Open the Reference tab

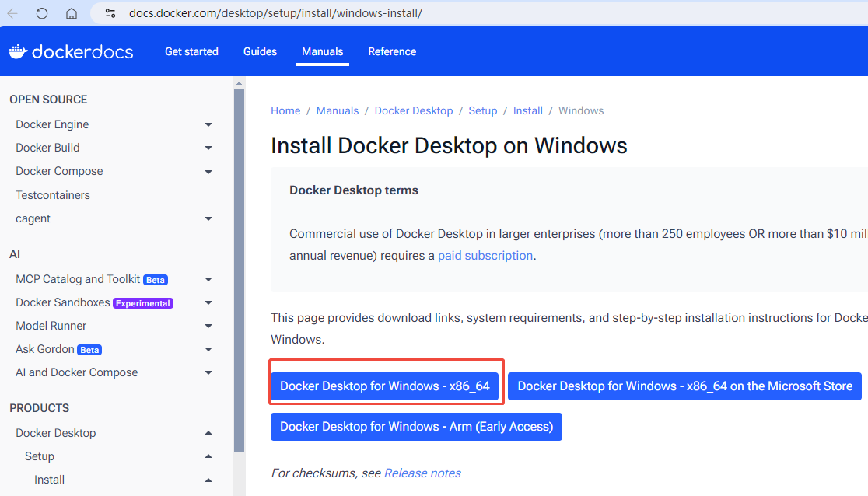(x=392, y=51)
